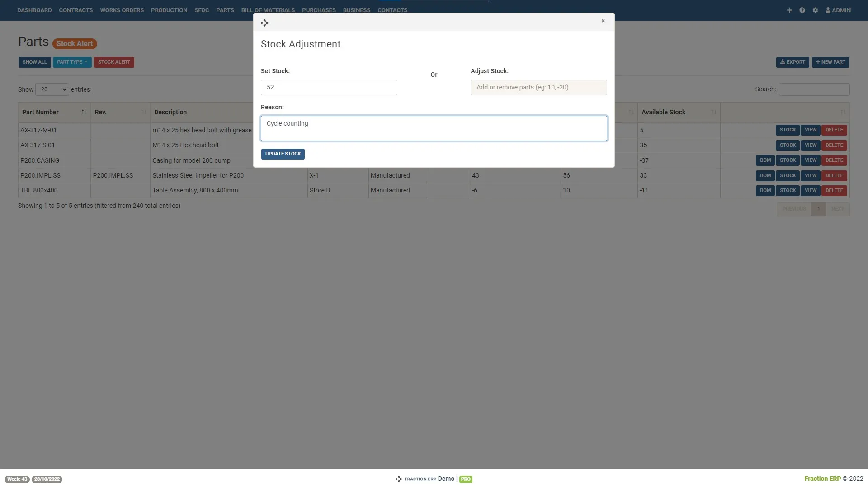Open the settings gear icon

click(815, 10)
